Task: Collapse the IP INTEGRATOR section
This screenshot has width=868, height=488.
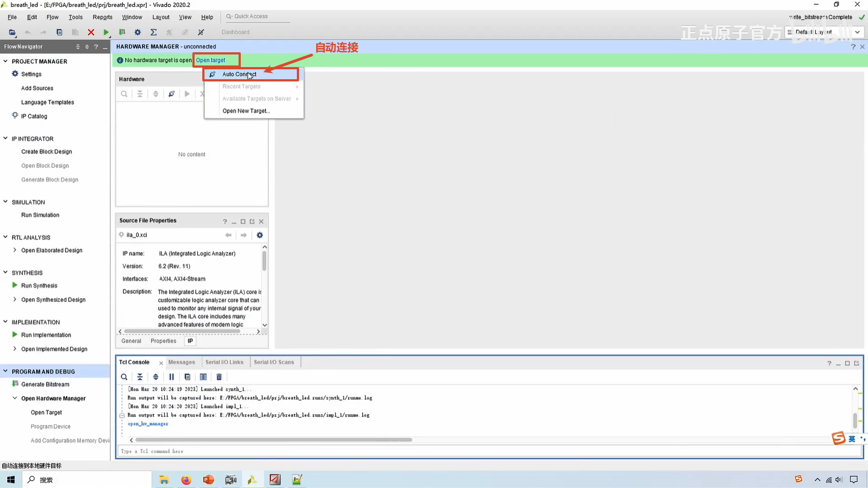Action: pyautogui.click(x=5, y=139)
